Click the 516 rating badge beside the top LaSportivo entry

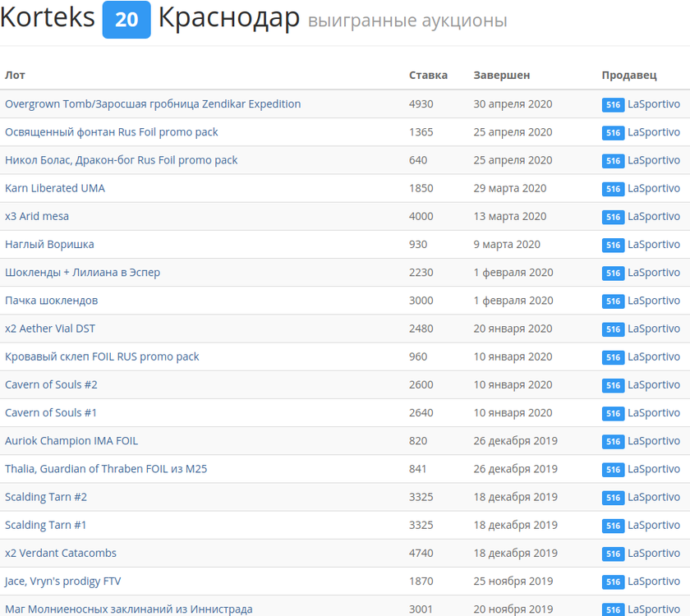coord(613,104)
